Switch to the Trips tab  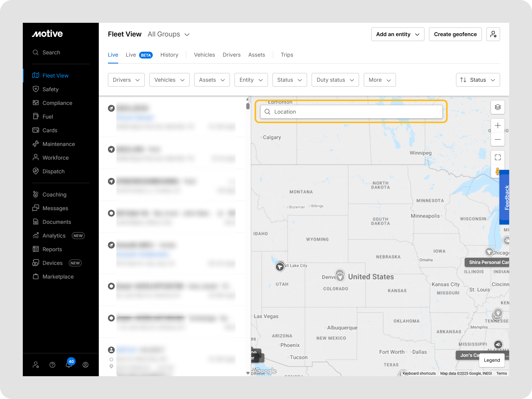tap(287, 55)
